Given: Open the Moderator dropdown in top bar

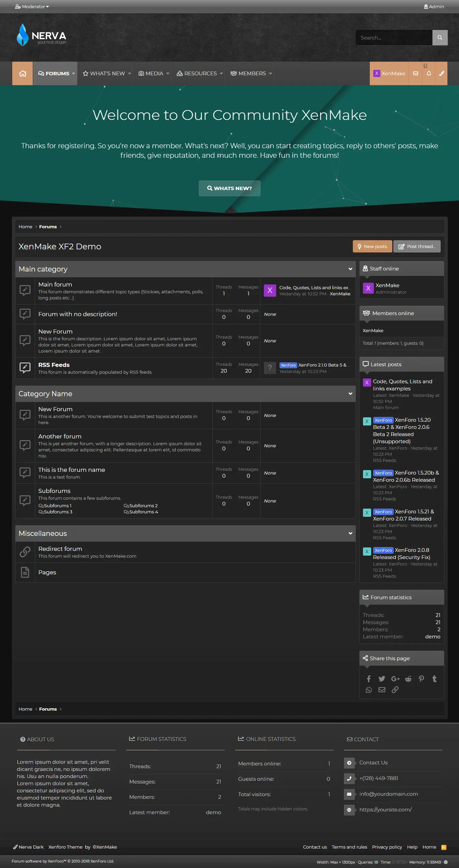Looking at the screenshot, I should pos(32,6).
